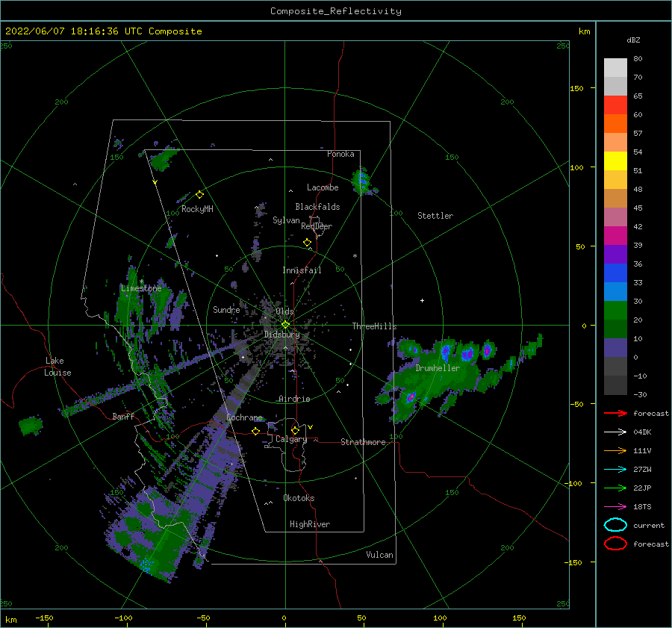Screen dimensions: 672x628
Task: Click the Stettler town label
Action: 435,216
